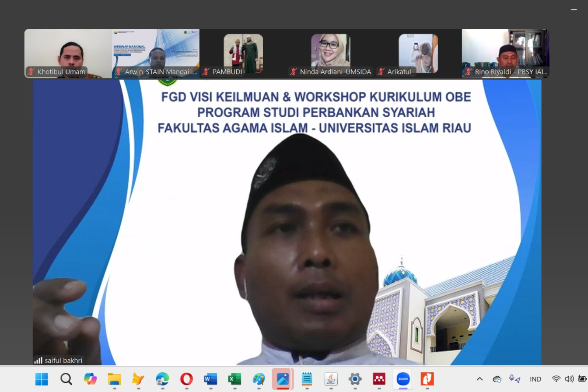Expand hidden icons in the system tray
Screen dimensions: 588x392
click(479, 379)
